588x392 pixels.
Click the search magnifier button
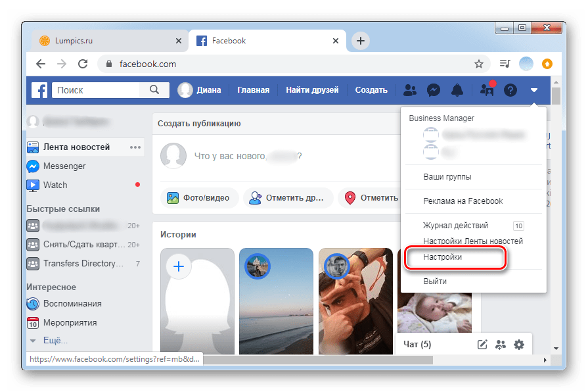pos(155,90)
